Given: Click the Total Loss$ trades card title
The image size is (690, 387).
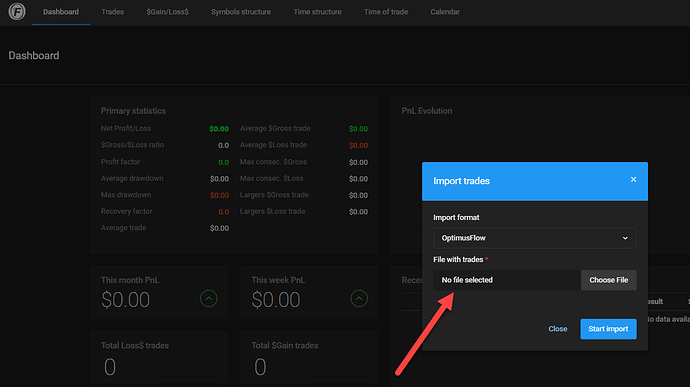Looking at the screenshot, I should pyautogui.click(x=135, y=346).
